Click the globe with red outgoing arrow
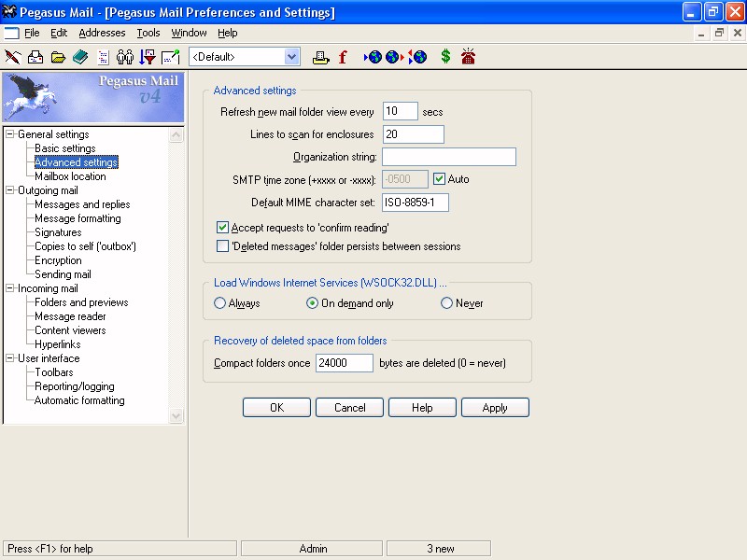The height and width of the screenshot is (560, 747). coord(395,57)
